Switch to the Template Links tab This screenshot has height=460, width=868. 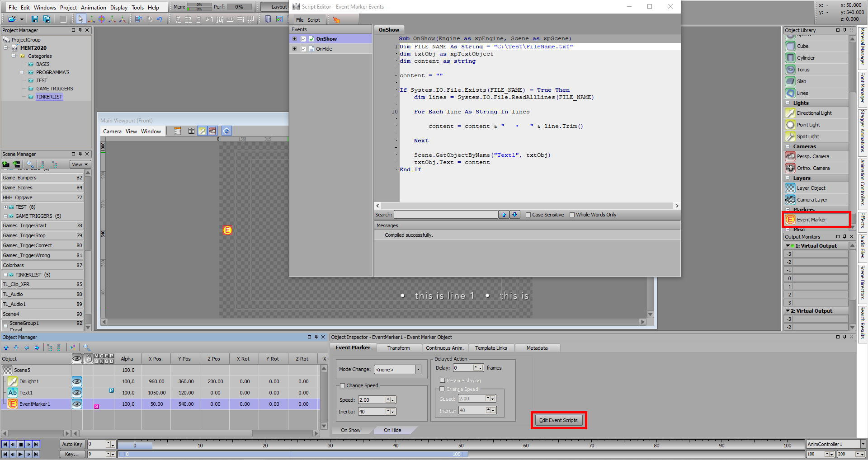pos(491,348)
